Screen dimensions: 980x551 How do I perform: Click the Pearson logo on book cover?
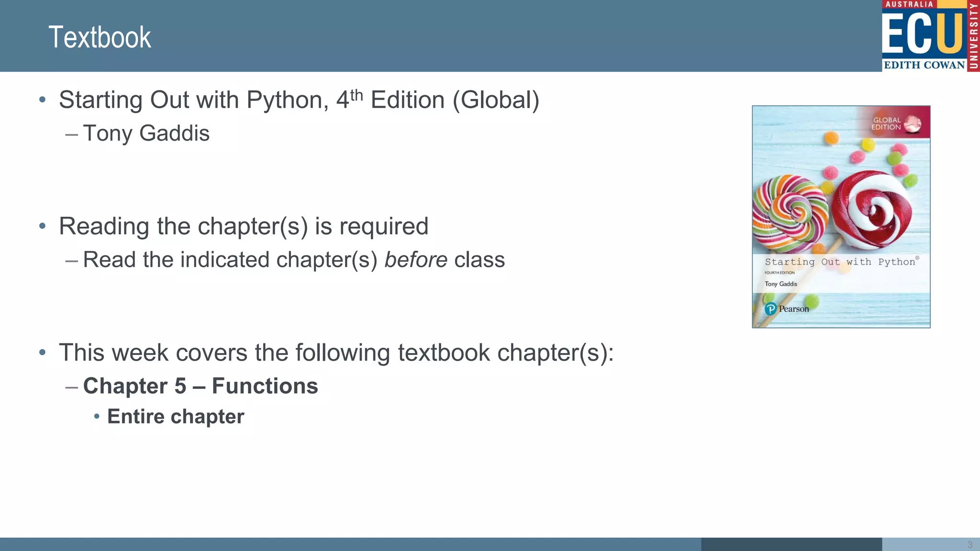[x=787, y=309]
